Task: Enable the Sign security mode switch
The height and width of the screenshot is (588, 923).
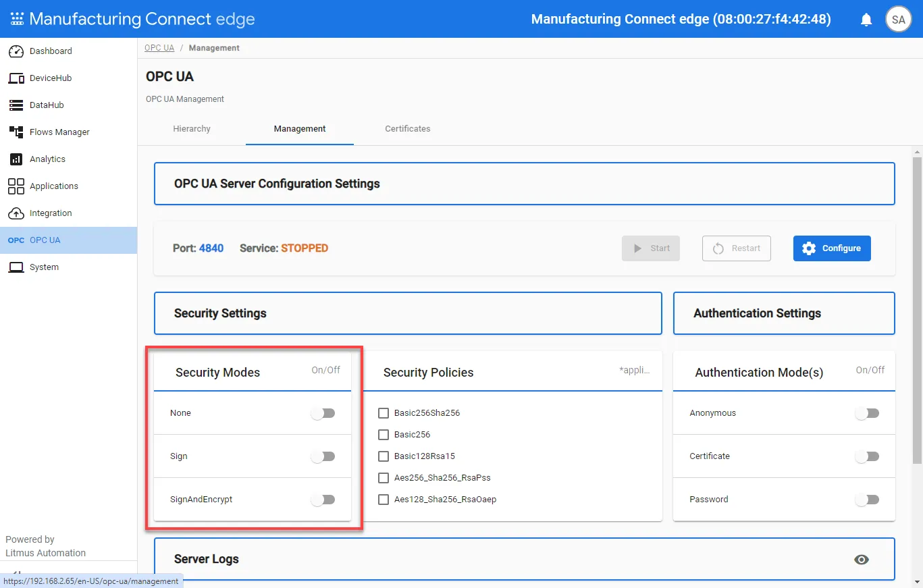Action: pos(323,456)
